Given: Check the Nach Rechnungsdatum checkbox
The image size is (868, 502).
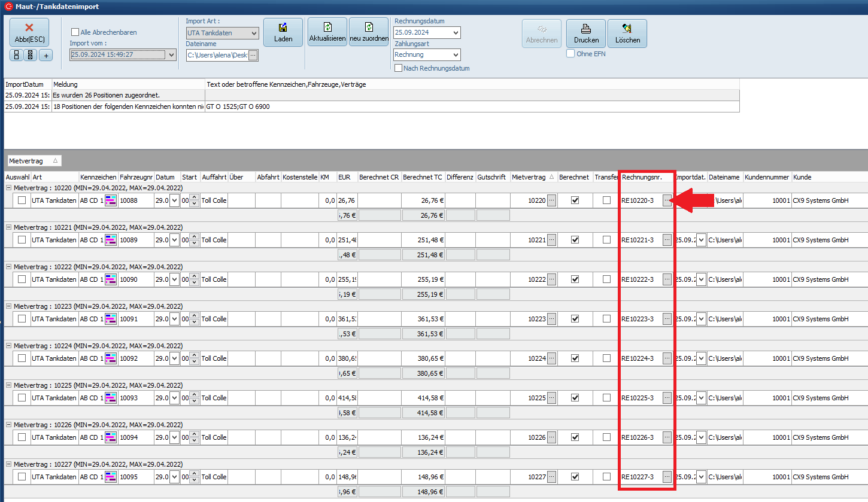Looking at the screenshot, I should tap(398, 68).
